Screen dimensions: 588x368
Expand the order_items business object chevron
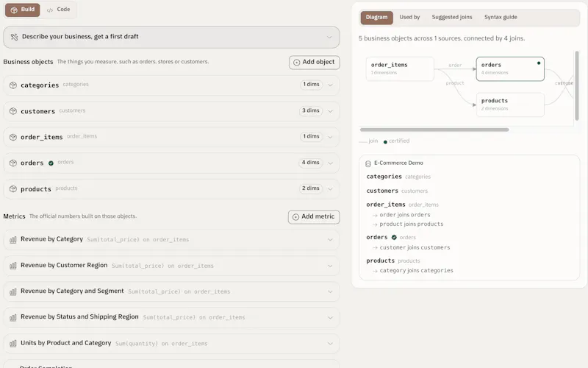click(330, 137)
